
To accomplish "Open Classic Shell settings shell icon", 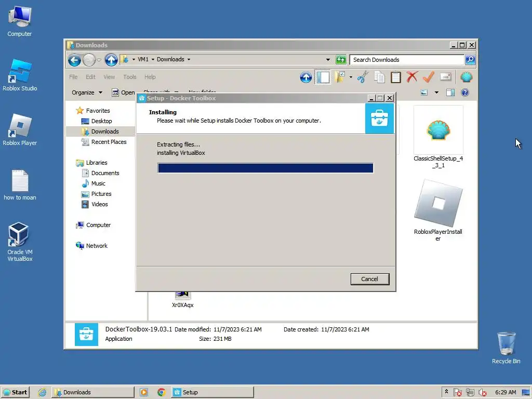I will [467, 77].
